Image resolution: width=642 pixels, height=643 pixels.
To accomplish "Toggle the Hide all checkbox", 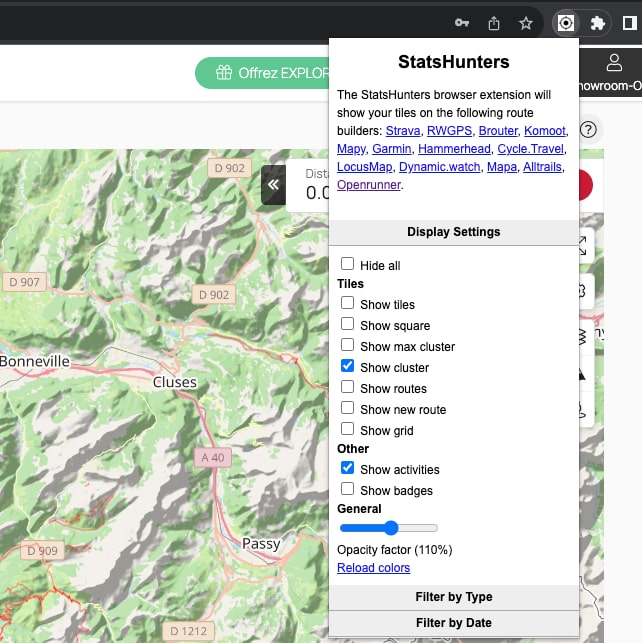I will tap(347, 264).
